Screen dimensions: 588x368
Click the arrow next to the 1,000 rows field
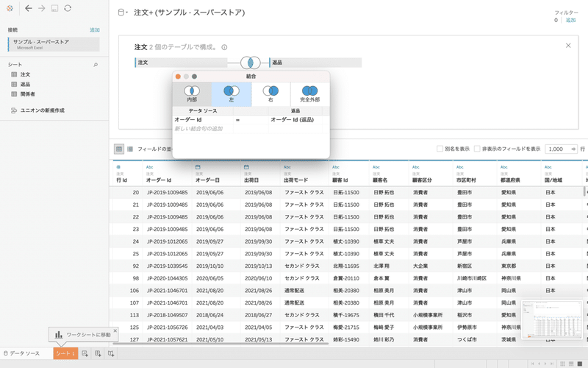pos(573,149)
